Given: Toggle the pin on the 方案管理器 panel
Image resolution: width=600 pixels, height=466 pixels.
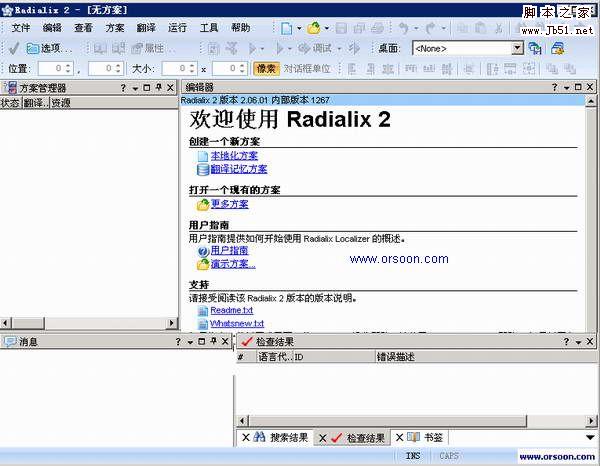Looking at the screenshot, I should (x=158, y=88).
